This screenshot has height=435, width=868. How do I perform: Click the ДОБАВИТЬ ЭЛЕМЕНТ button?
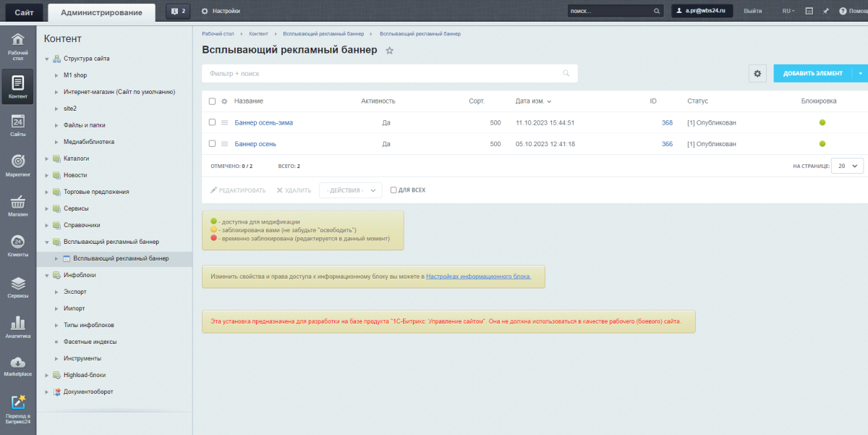click(x=812, y=73)
